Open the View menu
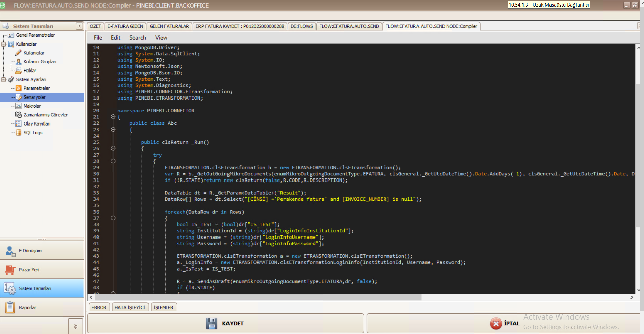 [x=161, y=38]
